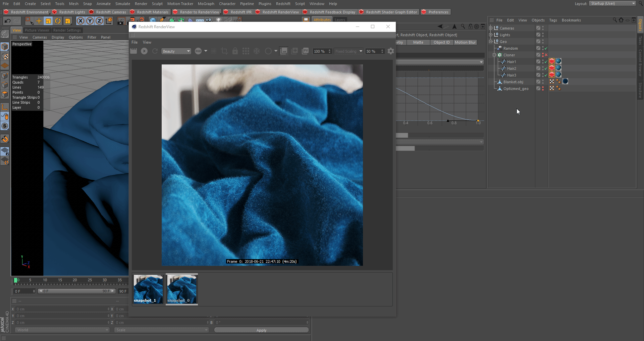
Task: Click the Redshift object tag on Hair1
Action: point(552,61)
